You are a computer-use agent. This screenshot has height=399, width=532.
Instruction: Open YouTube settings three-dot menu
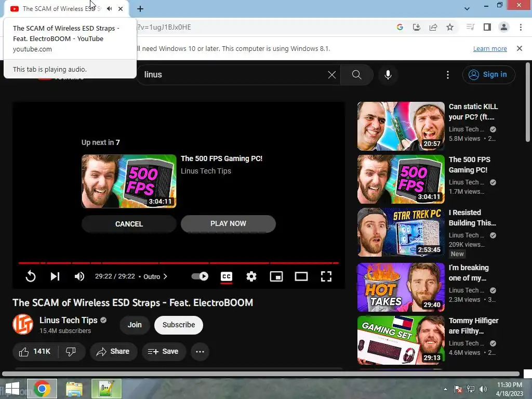click(448, 75)
